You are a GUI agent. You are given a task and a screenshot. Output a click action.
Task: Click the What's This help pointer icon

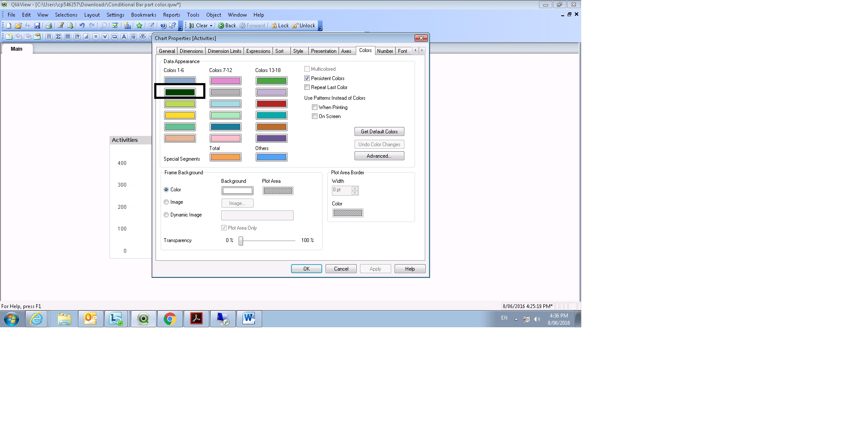tap(172, 26)
